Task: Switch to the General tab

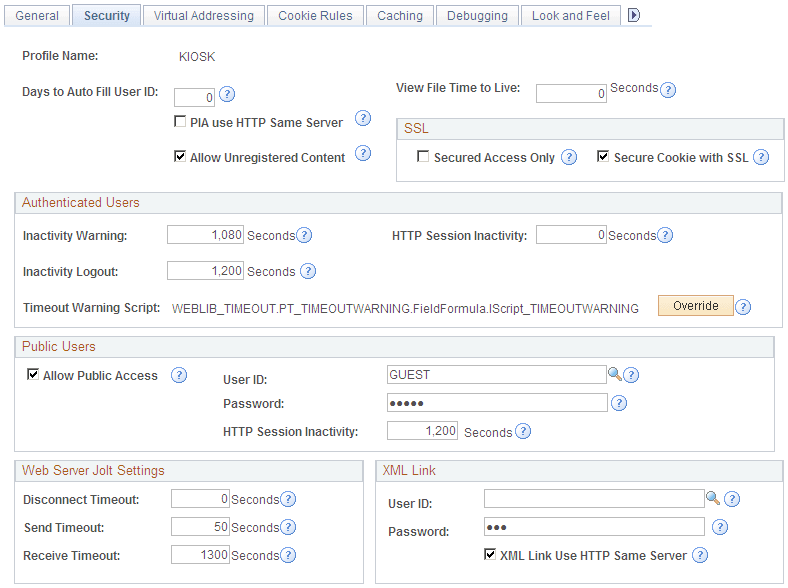Action: click(37, 16)
